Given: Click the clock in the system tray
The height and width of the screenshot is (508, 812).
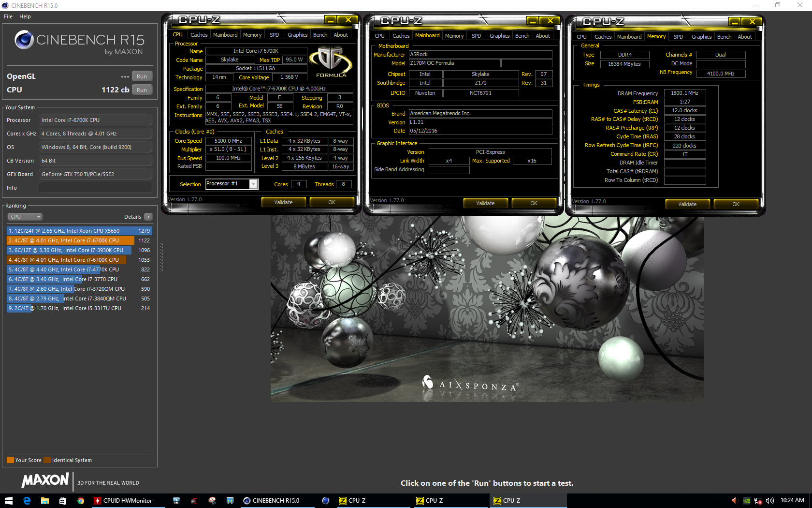Looking at the screenshot, I should point(792,500).
